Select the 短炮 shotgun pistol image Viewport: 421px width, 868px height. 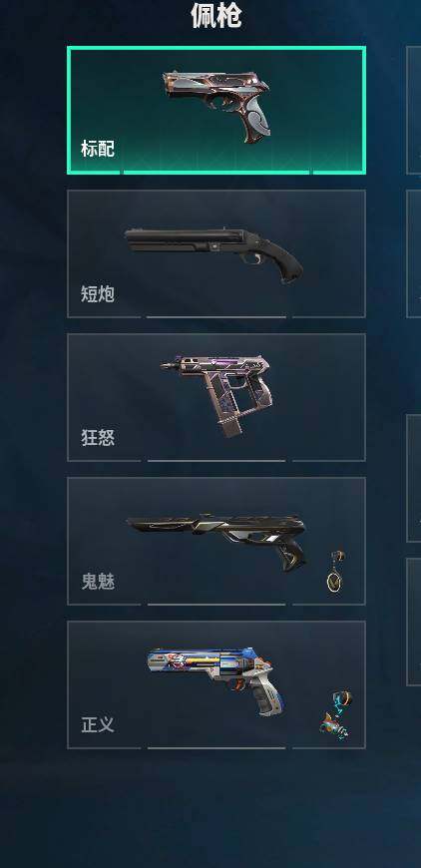214,254
